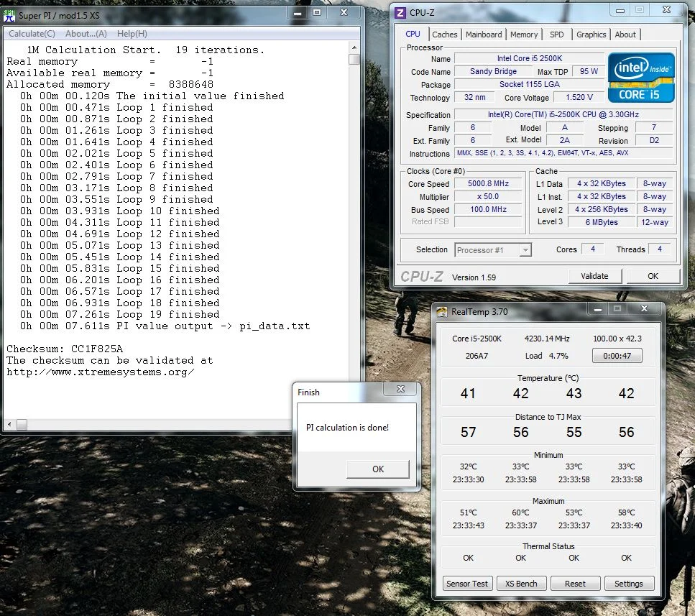
Task: Close the Finish dialog with X
Action: click(401, 389)
